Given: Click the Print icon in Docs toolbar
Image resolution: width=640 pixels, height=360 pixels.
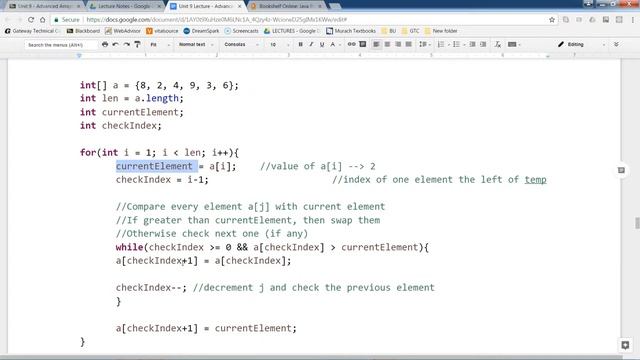Looking at the screenshot, I should tap(105, 44).
